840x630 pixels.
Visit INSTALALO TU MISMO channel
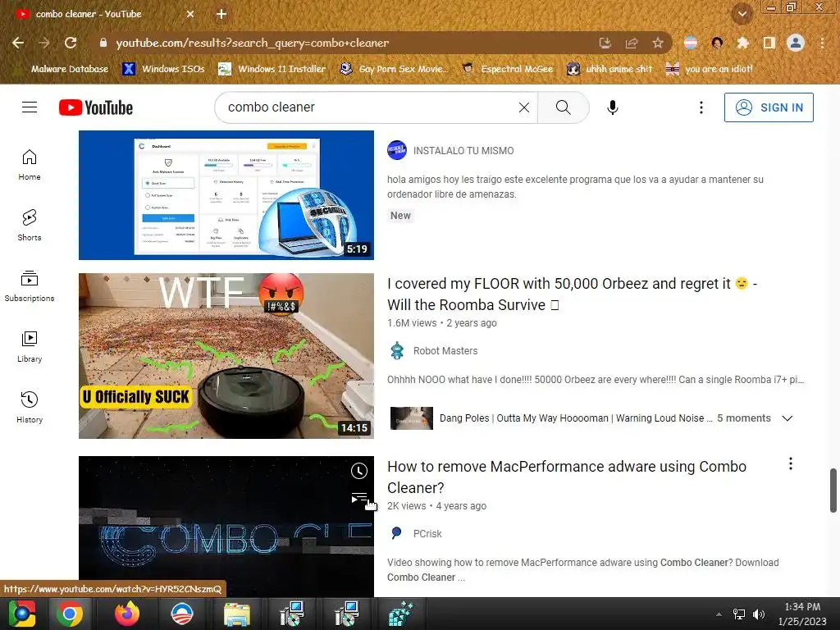[463, 151]
